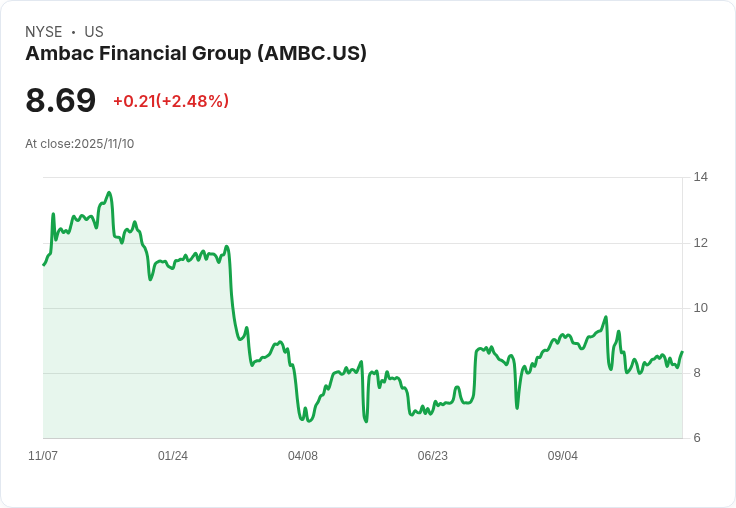The image size is (736, 508).
Task: Click the 8 label on the price axis
Action: coord(698,373)
